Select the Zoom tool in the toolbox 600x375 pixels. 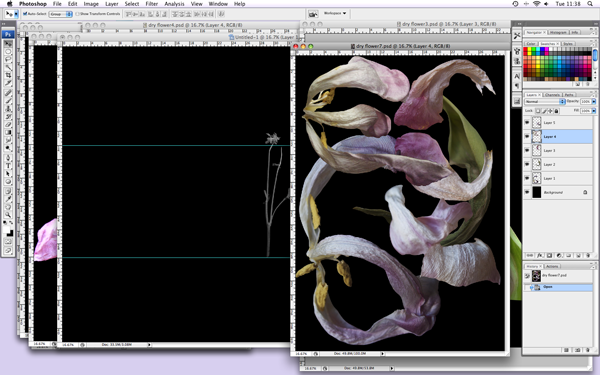tap(8, 215)
